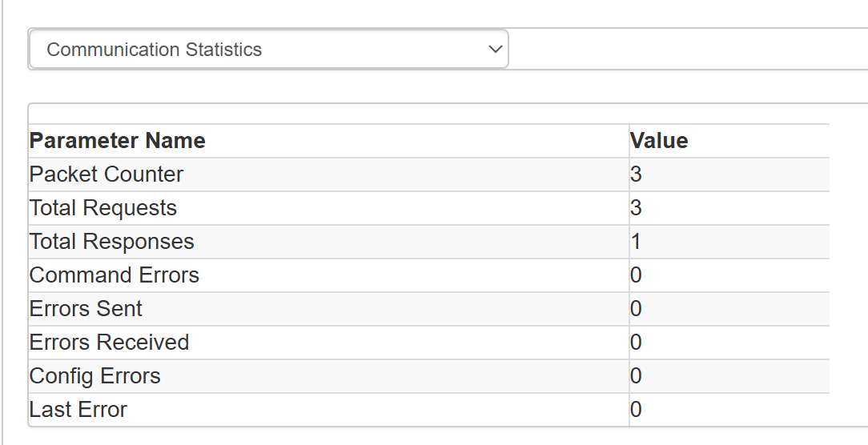Viewport: 868px width, 445px height.
Task: Select the Value column header
Action: pos(659,141)
